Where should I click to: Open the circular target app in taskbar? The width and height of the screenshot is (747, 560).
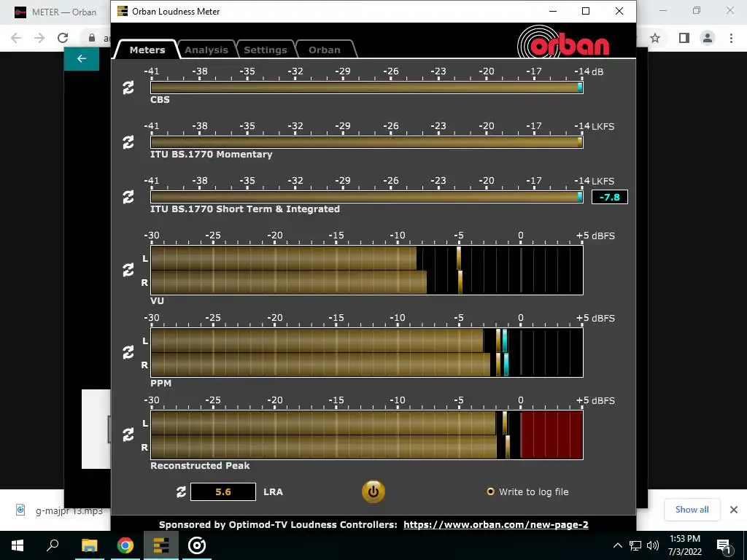pos(197,545)
